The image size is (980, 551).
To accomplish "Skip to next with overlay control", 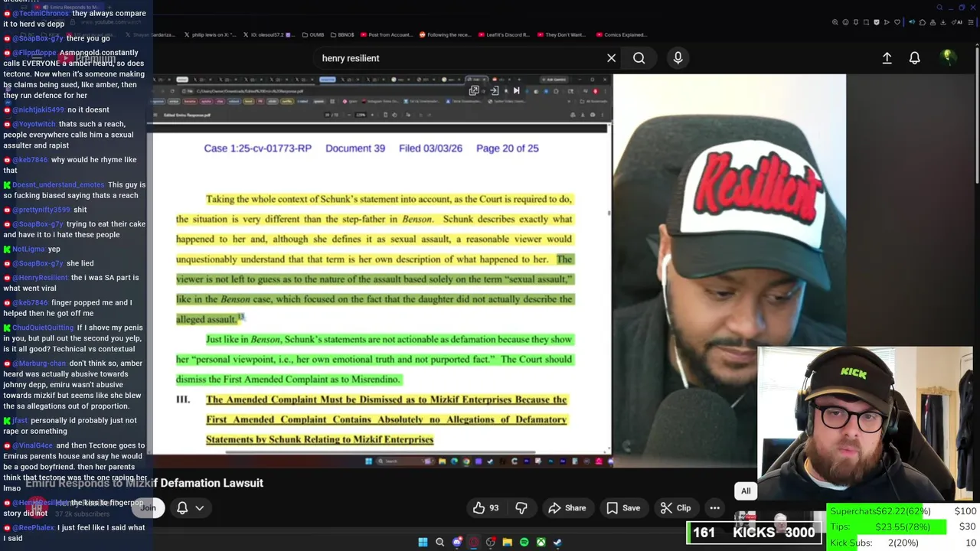I will (516, 90).
